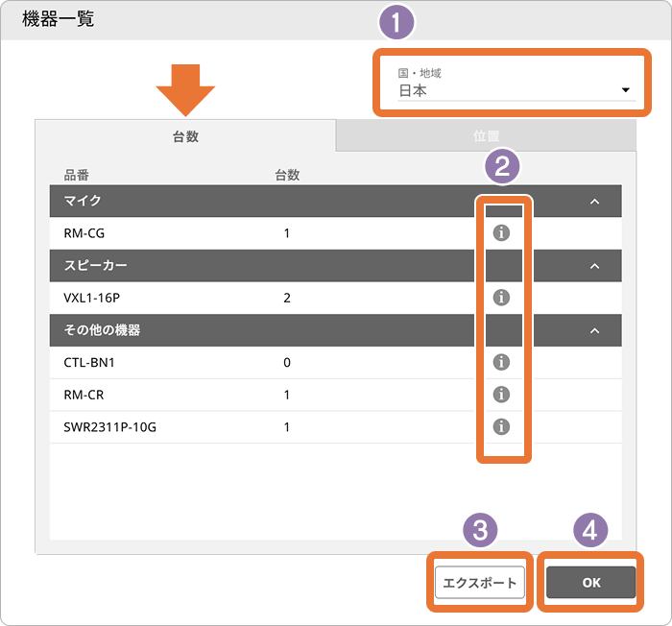View info for SWR2311P-10G
The image size is (672, 626).
pyautogui.click(x=501, y=426)
